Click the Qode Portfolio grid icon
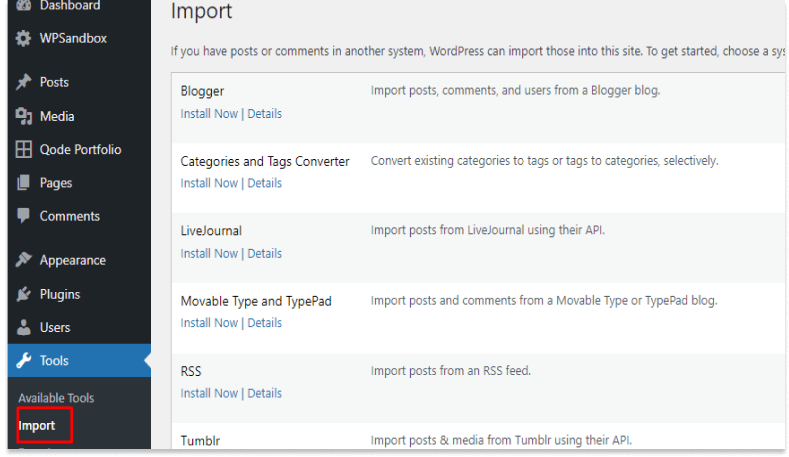The height and width of the screenshot is (457, 789). coord(23,149)
